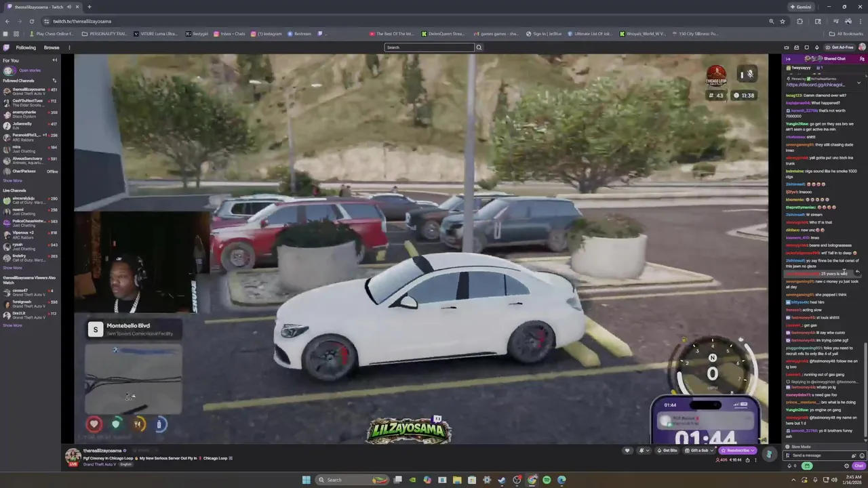Open the Windows Start button
Screen dimensions: 868x488
306,480
